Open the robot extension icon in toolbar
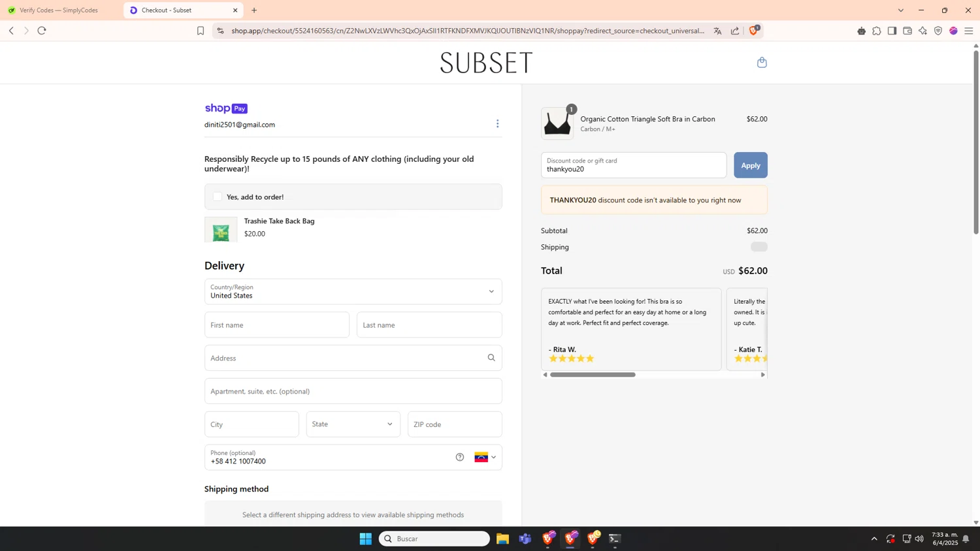The height and width of the screenshot is (551, 980). [861, 31]
